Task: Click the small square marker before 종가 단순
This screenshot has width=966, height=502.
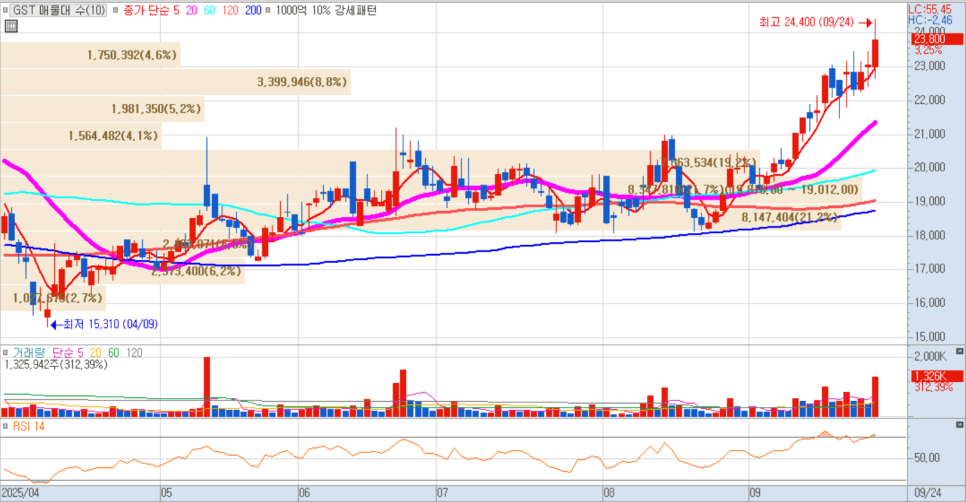Action: 115,10
